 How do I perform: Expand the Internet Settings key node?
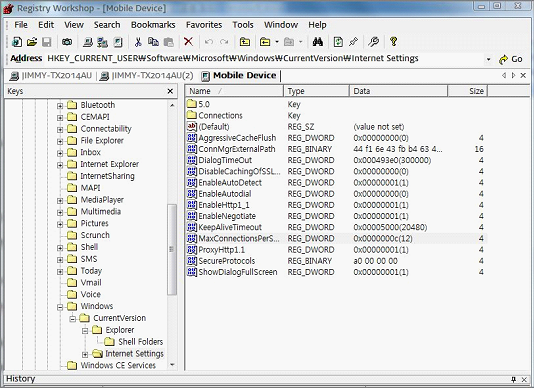click(85, 354)
